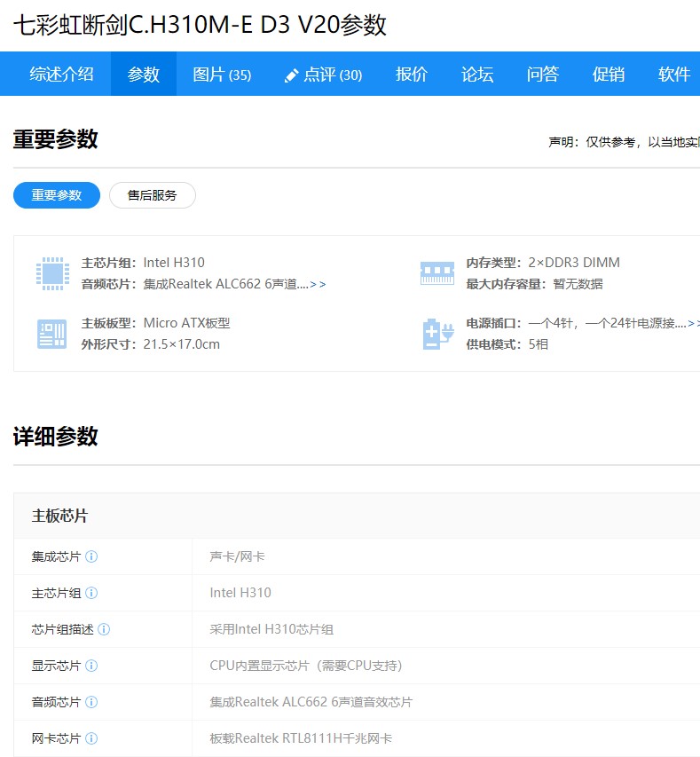Open the 综述介绍 tab

tap(61, 74)
